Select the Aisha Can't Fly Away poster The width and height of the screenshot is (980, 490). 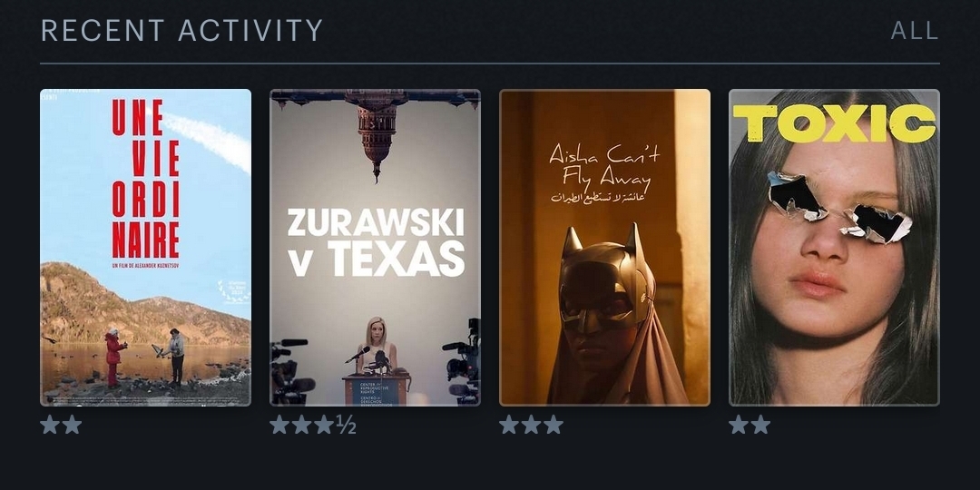[x=604, y=248]
